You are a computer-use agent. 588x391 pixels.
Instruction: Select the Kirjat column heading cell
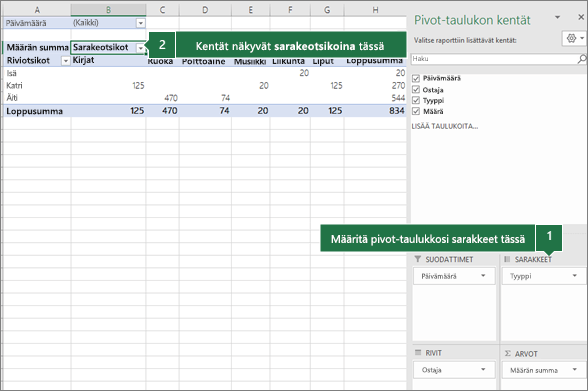coord(108,60)
